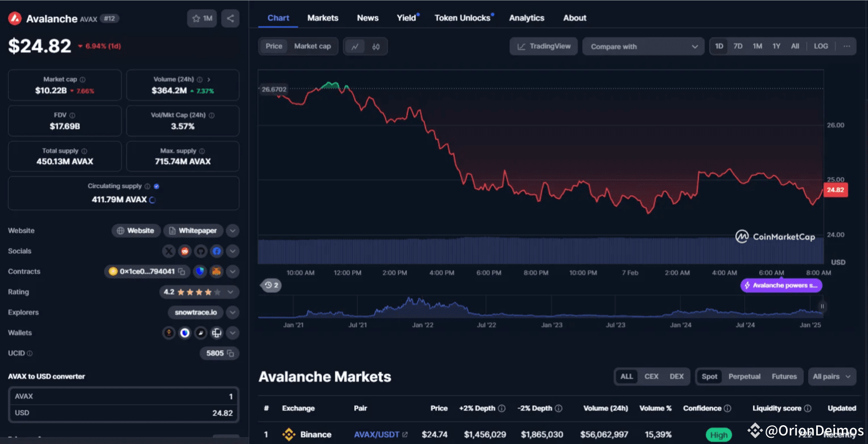Switch to the Markets tab
868x444 pixels.
(x=322, y=18)
